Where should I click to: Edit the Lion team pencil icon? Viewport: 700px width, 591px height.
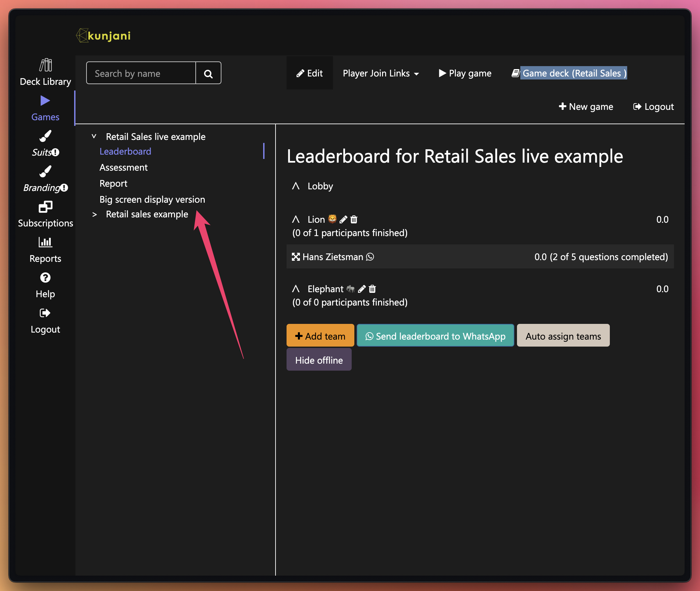[343, 219]
